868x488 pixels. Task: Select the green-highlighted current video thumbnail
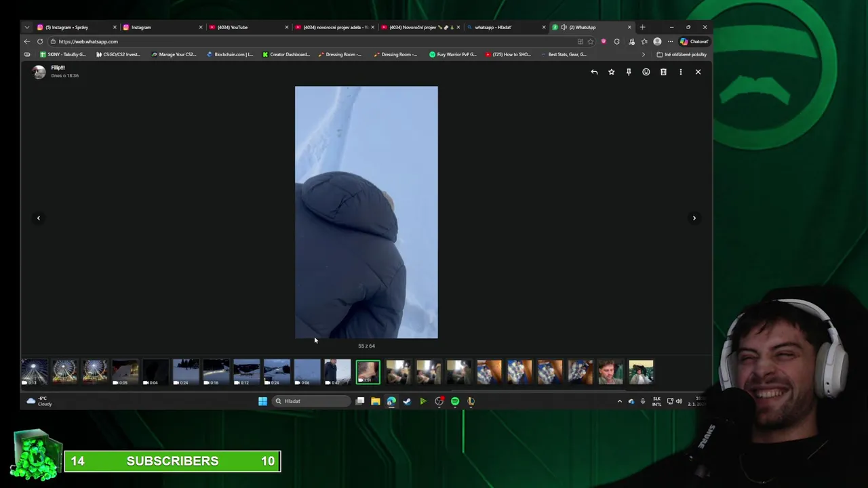[x=368, y=372]
